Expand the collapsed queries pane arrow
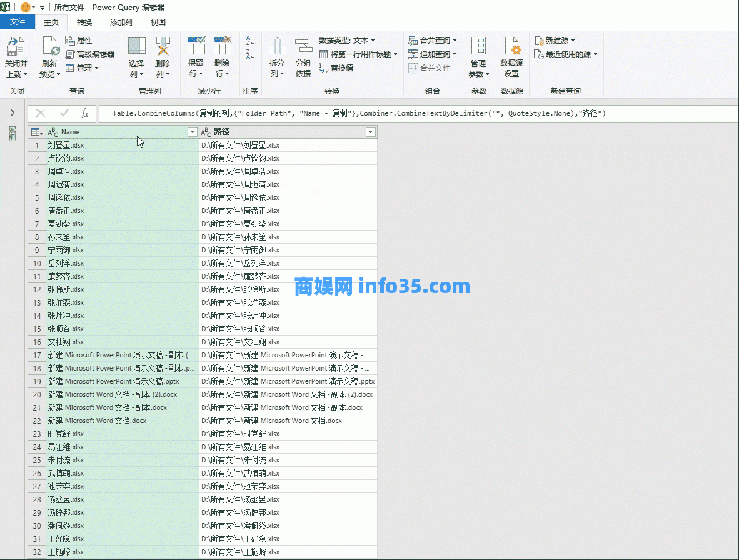Viewport: 739px width, 560px height. click(12, 113)
